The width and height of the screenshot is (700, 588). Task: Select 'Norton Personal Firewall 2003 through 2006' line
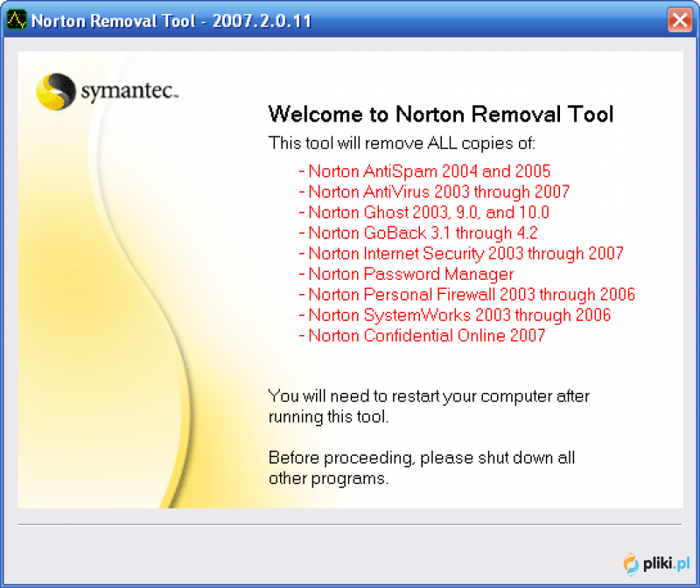click(466, 295)
